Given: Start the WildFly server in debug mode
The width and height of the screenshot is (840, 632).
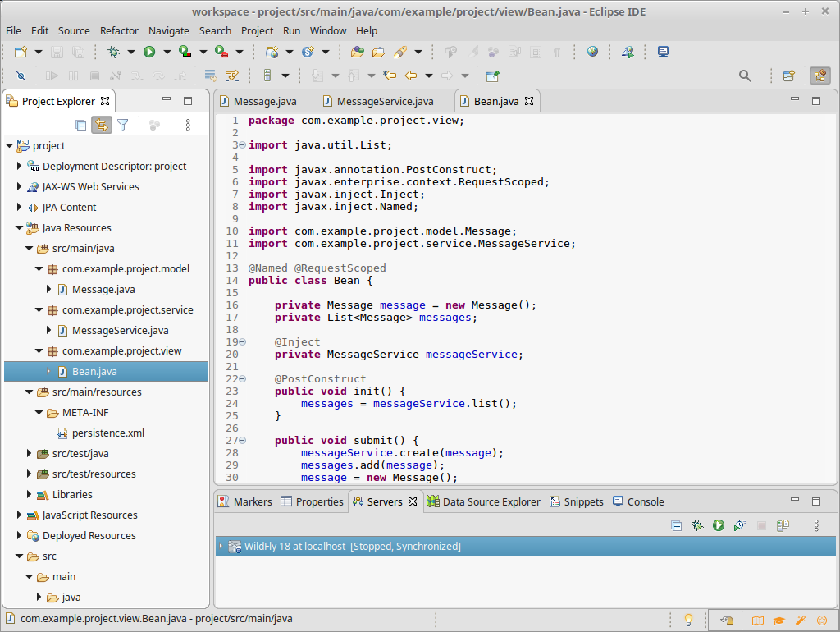Looking at the screenshot, I should tap(697, 525).
